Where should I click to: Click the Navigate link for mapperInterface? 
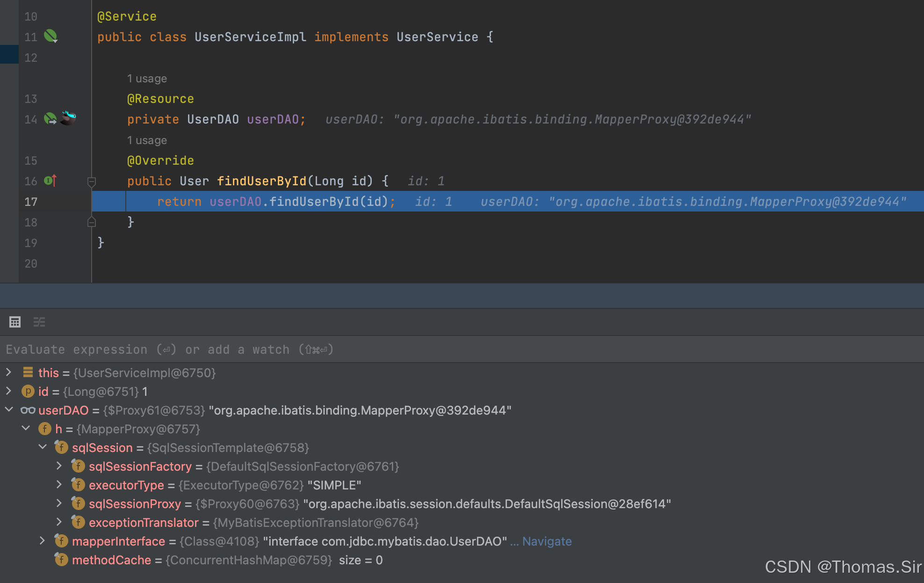[x=547, y=541]
